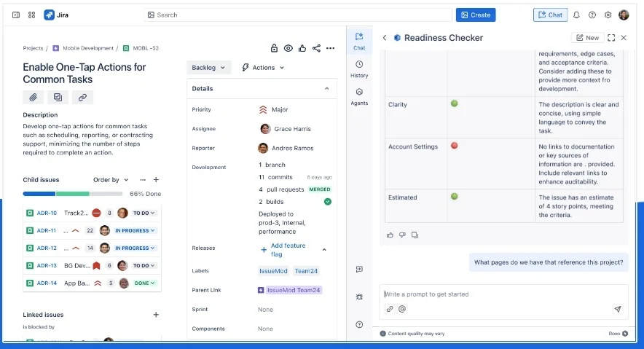Collapse the Releases section chevron
Viewport: 644px width, 349px height.
point(324,250)
